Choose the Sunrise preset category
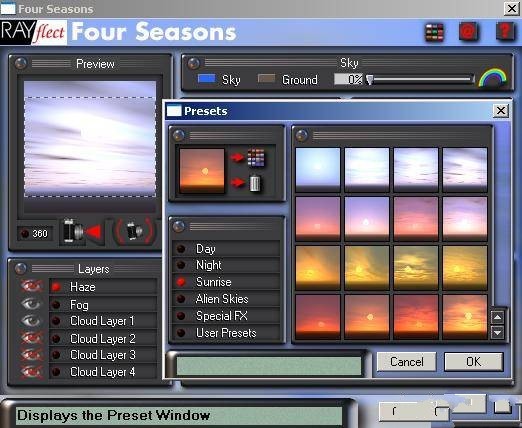The height and width of the screenshot is (428, 522). tap(226, 282)
